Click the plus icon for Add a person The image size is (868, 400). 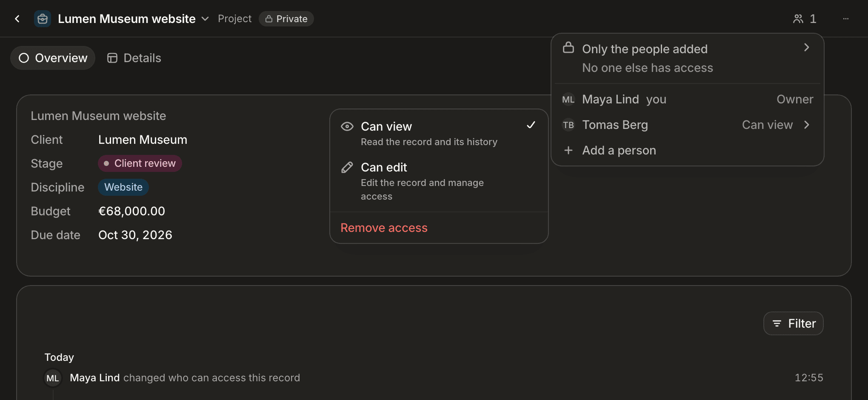568,150
